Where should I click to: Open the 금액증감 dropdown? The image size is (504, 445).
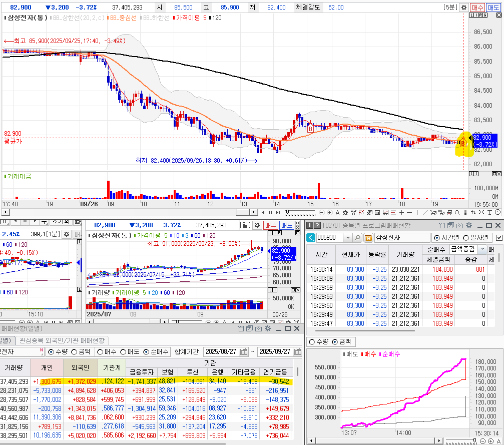[x=482, y=249]
